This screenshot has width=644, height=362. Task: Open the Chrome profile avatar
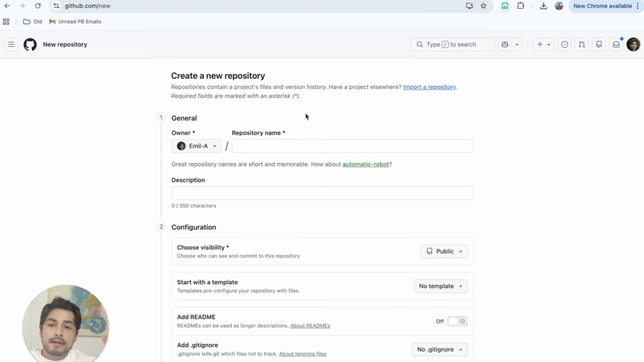[x=559, y=6]
